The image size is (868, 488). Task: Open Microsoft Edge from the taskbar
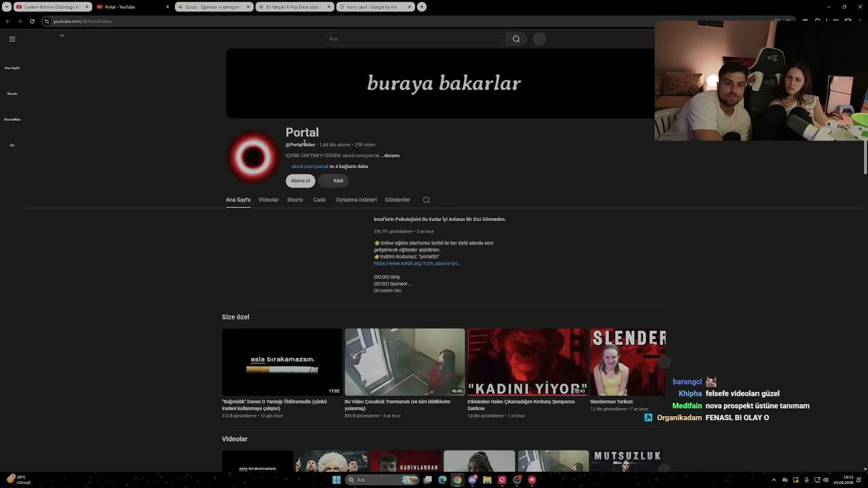[443, 480]
